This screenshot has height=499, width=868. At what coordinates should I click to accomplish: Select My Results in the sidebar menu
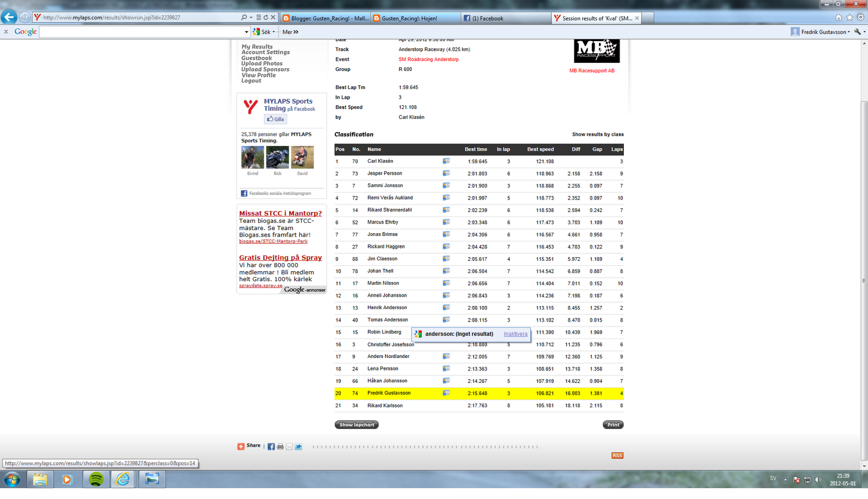(257, 47)
